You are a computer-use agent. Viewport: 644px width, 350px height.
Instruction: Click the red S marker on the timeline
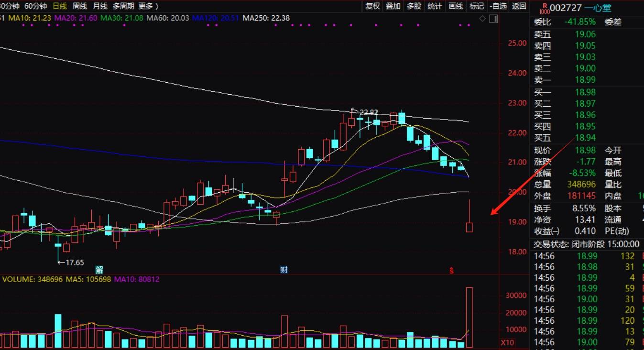tap(451, 270)
